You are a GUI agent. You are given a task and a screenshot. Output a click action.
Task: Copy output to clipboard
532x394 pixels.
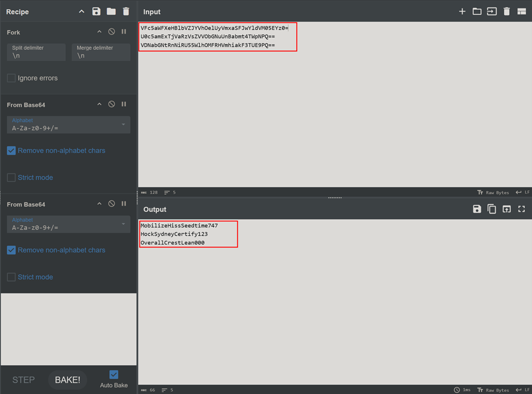point(492,209)
